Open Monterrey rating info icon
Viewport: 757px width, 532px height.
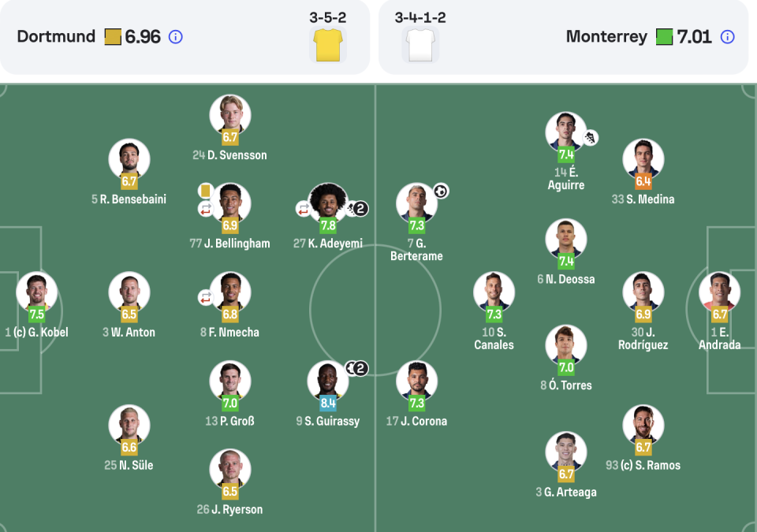click(727, 37)
